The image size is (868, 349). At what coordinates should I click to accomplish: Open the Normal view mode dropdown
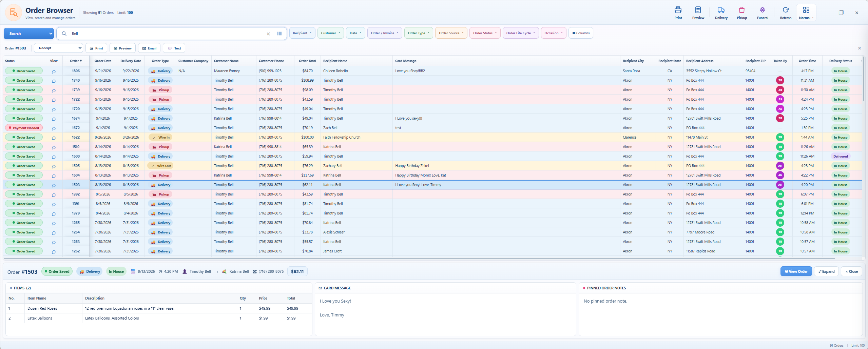click(806, 13)
